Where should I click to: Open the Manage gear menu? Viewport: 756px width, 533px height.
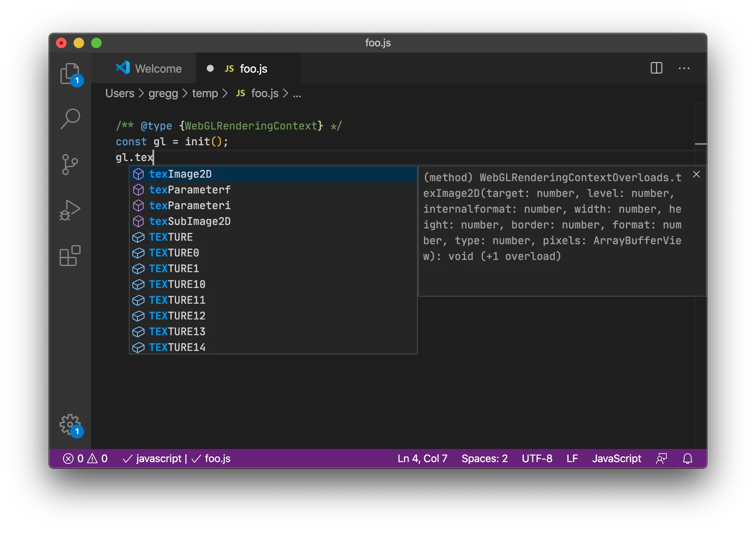pyautogui.click(x=70, y=424)
